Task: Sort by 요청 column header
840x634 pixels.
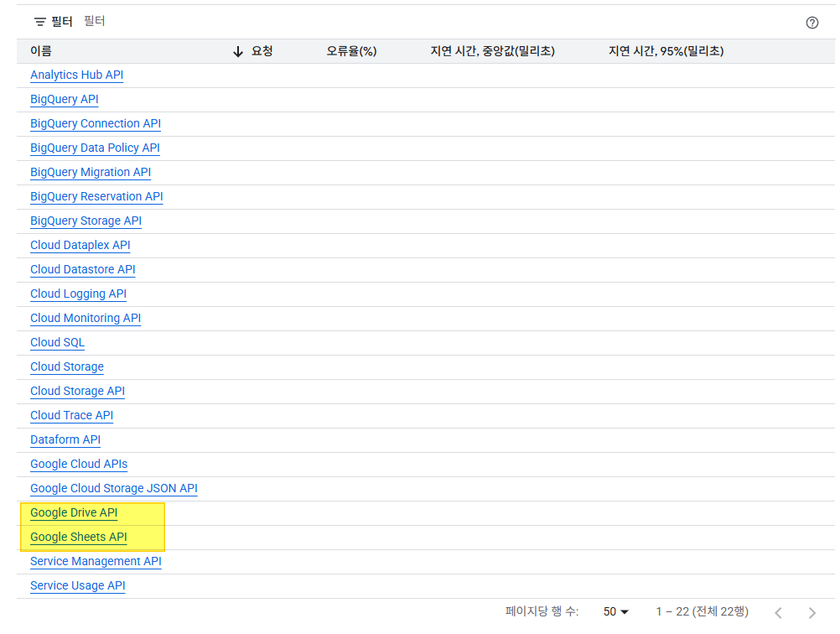Action: click(x=262, y=51)
